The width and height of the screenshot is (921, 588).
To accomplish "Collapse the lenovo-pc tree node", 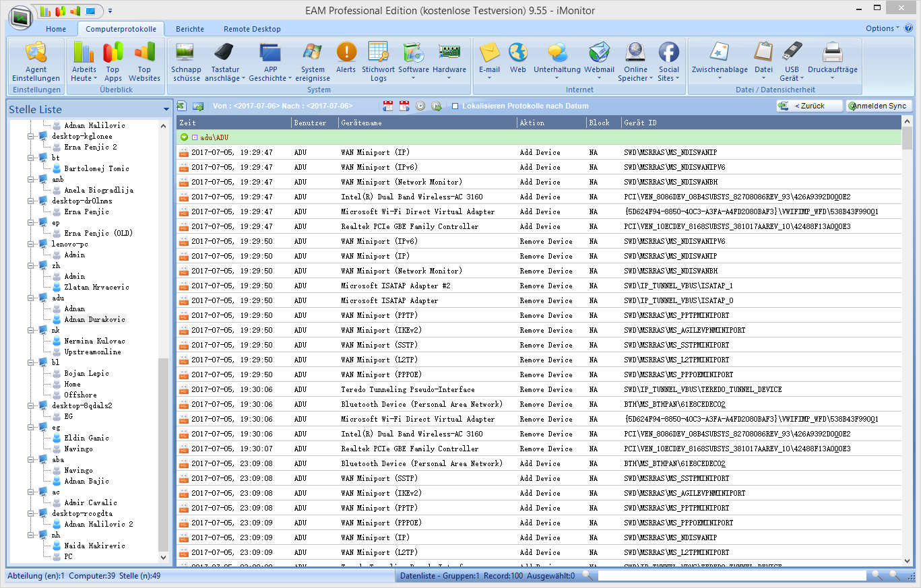I will 31,244.
